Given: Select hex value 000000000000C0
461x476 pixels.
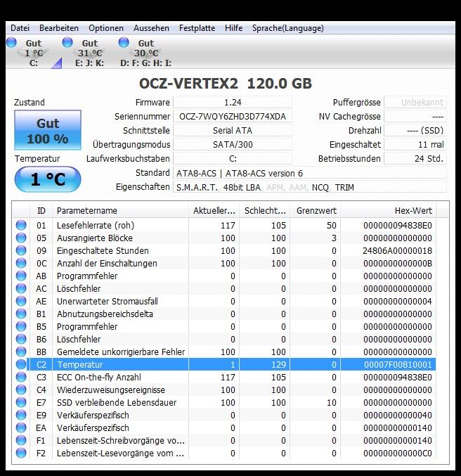Looking at the screenshot, I should coord(398,453).
